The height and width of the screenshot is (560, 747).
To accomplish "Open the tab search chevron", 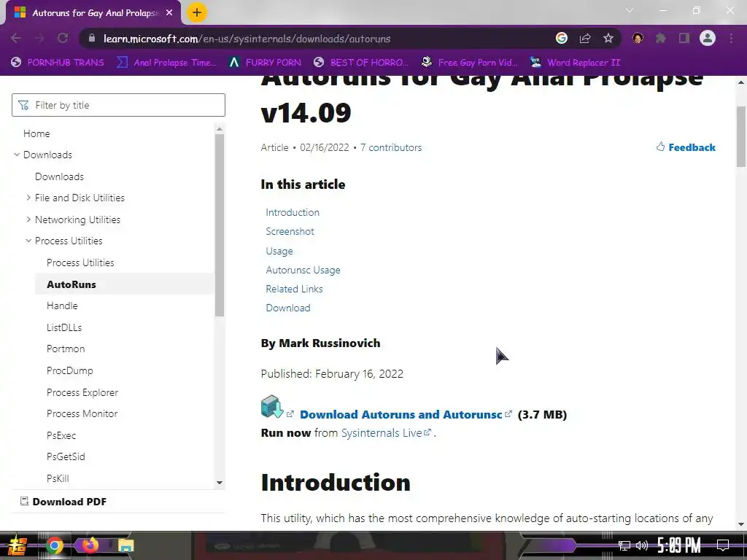I will click(630, 10).
